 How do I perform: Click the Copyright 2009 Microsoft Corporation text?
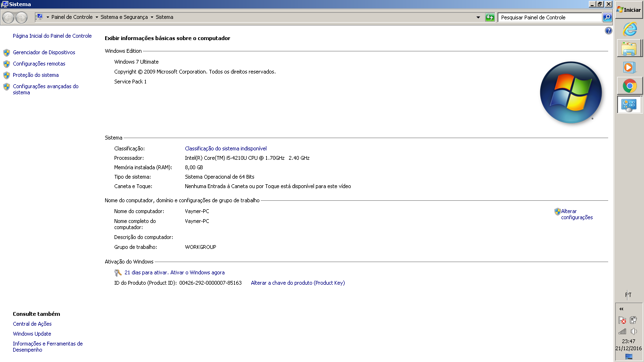[x=195, y=72]
